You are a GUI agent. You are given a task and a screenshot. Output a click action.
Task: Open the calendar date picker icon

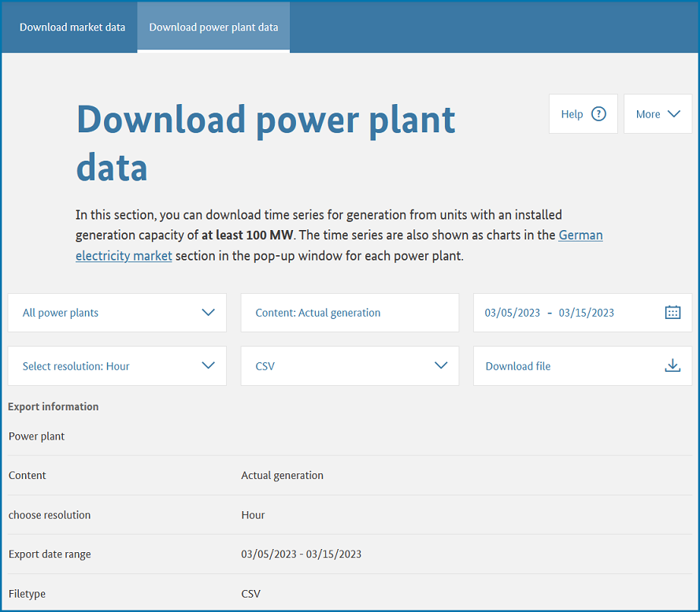click(672, 313)
